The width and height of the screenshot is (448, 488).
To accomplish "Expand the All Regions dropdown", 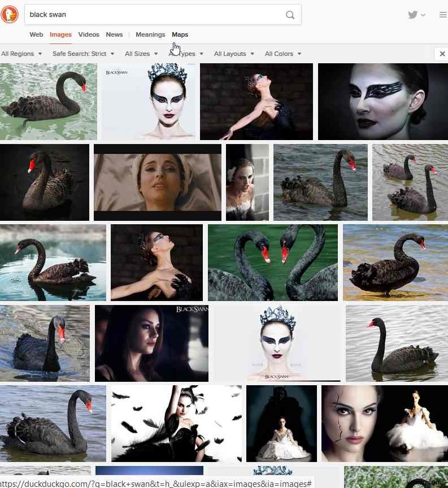I will coord(21,54).
